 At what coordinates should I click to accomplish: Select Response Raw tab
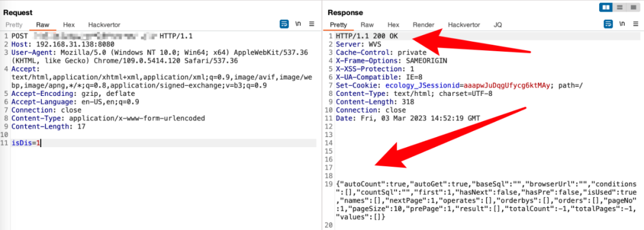367,24
